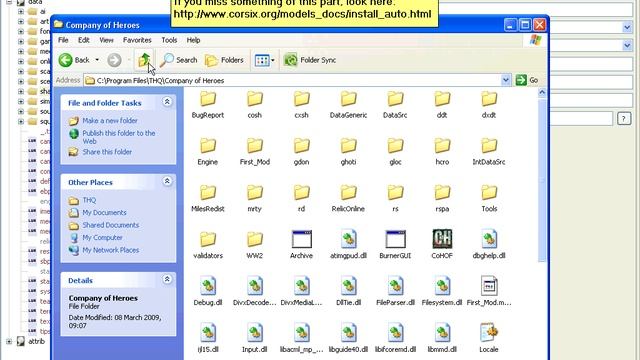Image resolution: width=640 pixels, height=360 pixels.
Task: Select the FileParser.dll file
Action: pos(395,292)
